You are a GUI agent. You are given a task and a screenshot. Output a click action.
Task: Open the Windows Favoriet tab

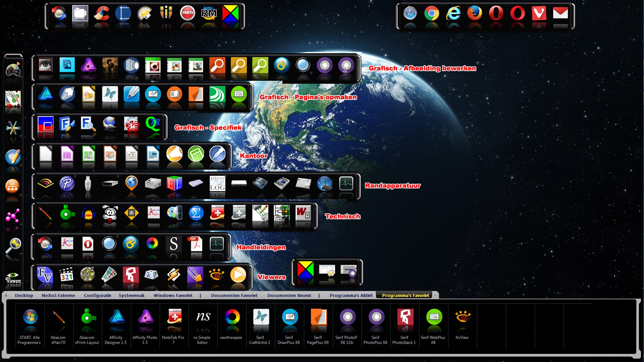coord(173,295)
